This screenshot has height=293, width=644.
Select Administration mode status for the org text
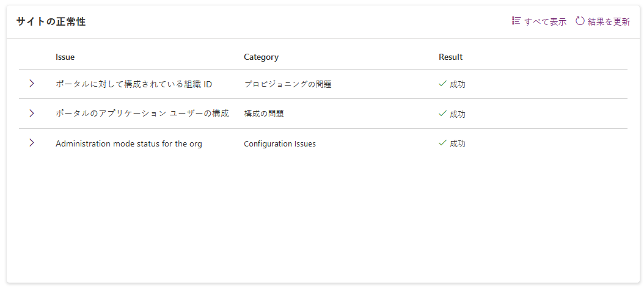[128, 143]
